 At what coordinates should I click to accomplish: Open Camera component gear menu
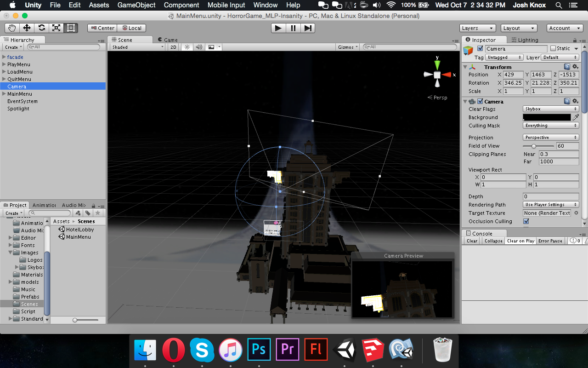coord(575,102)
